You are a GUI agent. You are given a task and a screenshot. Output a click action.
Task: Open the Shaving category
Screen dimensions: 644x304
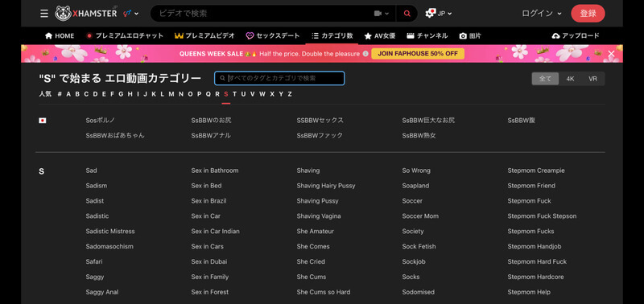point(308,170)
